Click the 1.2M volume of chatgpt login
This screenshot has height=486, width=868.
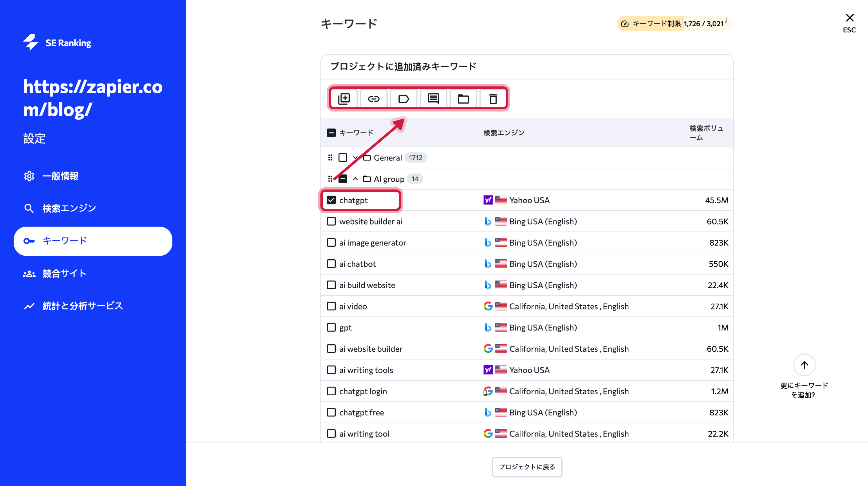[719, 391]
